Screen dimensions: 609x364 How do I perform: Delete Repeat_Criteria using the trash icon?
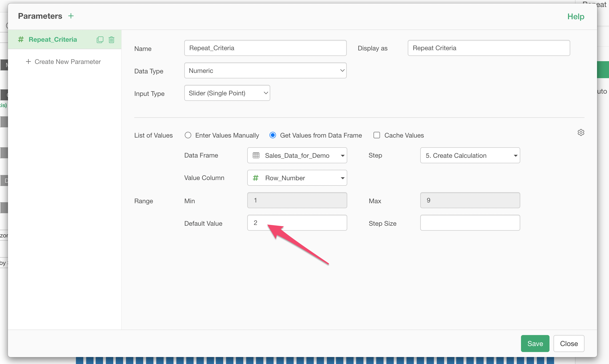point(111,39)
